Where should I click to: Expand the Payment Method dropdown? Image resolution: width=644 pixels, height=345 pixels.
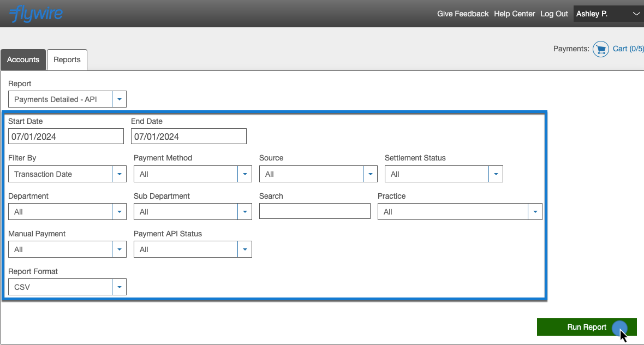coord(193,174)
